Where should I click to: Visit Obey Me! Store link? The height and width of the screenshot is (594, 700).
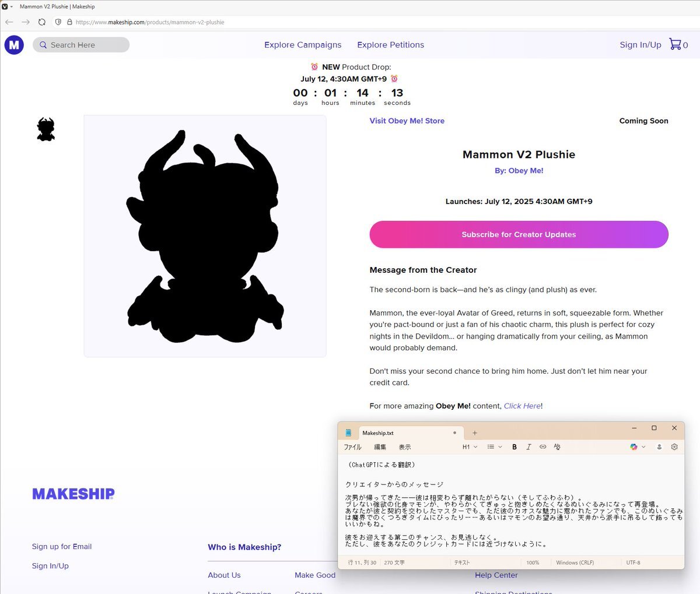pos(407,121)
